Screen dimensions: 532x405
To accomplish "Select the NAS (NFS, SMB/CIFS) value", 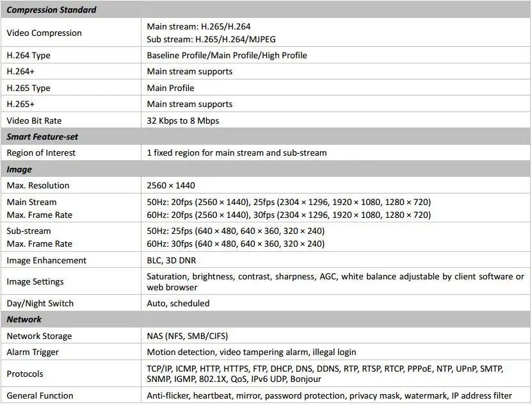I will pos(188,336).
